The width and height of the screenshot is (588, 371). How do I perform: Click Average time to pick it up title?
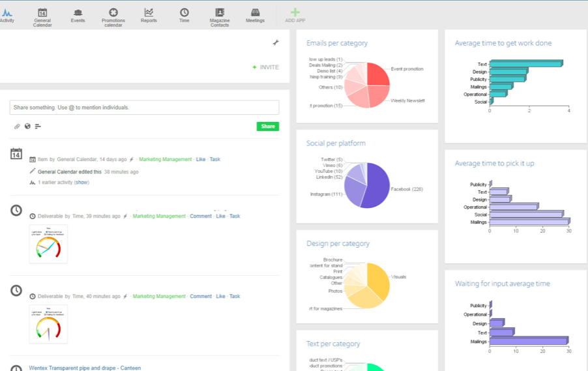pyautogui.click(x=494, y=163)
